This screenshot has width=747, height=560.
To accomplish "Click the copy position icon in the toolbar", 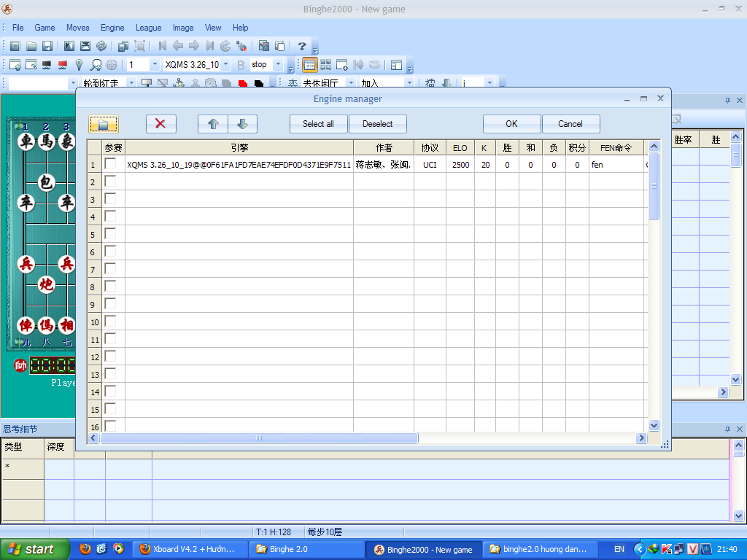I will (123, 46).
